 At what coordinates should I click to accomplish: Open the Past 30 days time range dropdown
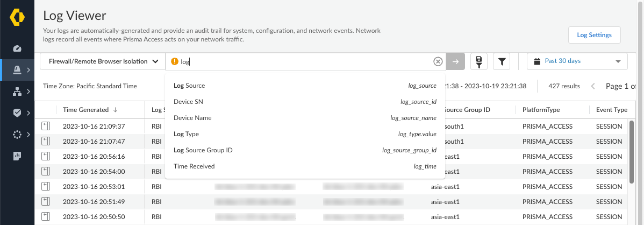[577, 61]
